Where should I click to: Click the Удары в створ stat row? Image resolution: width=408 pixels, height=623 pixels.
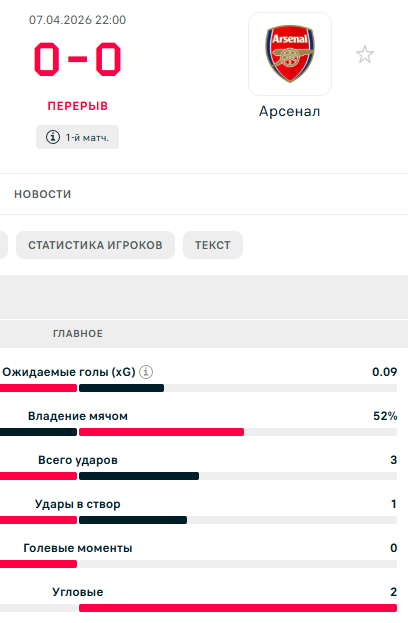click(x=199, y=511)
